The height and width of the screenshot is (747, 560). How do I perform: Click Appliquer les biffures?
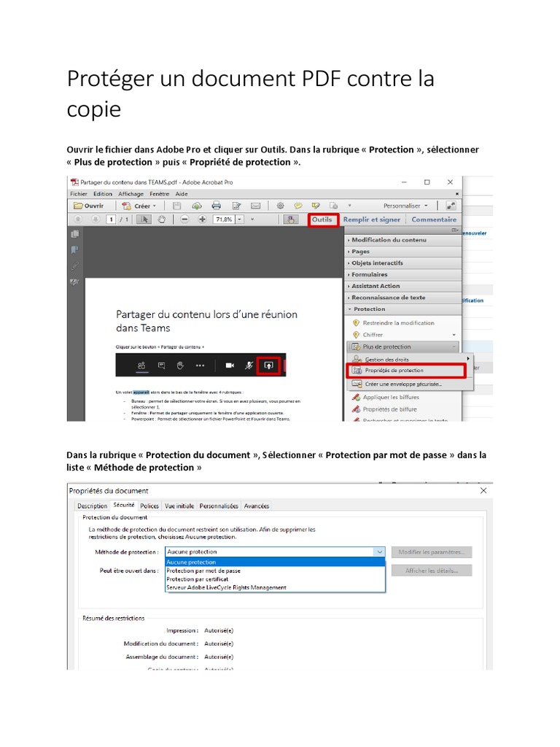pos(385,398)
